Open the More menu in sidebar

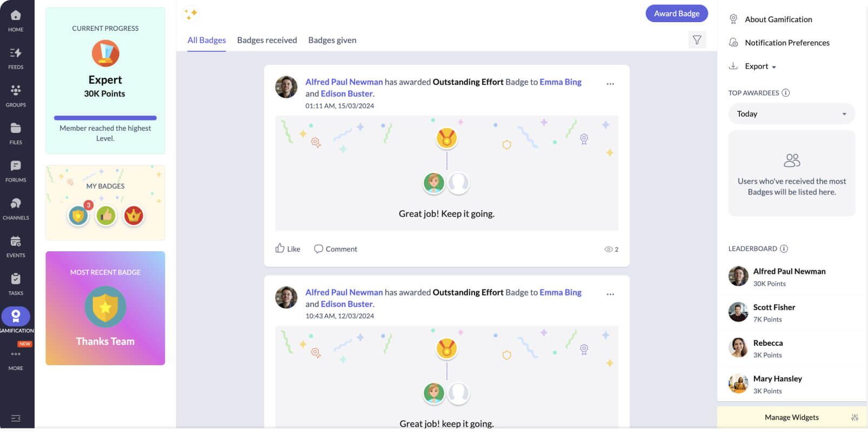pyautogui.click(x=16, y=360)
